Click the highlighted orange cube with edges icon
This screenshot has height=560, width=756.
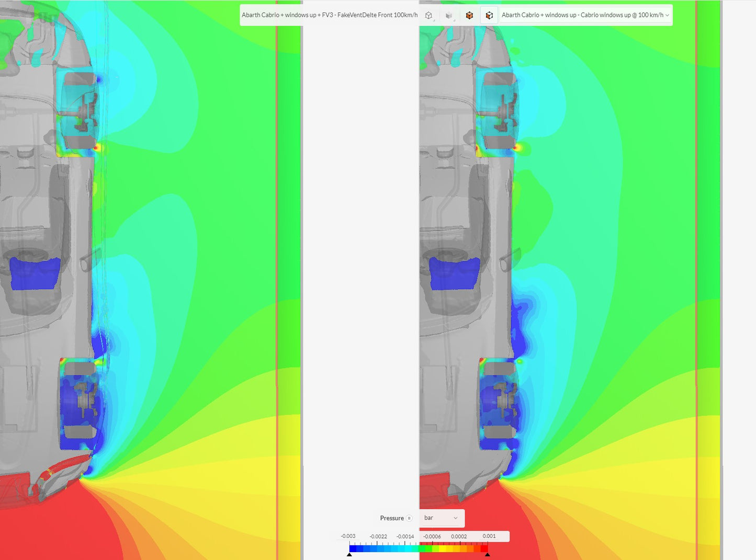click(x=489, y=15)
